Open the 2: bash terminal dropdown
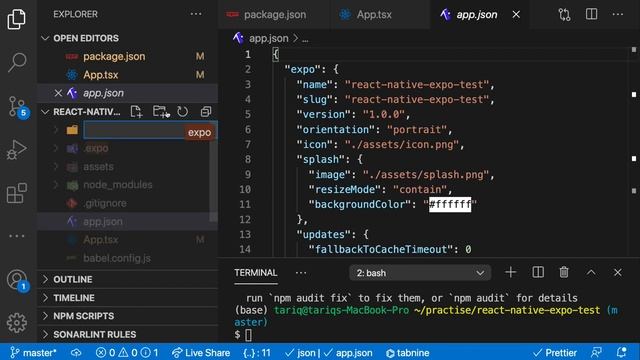 420,273
